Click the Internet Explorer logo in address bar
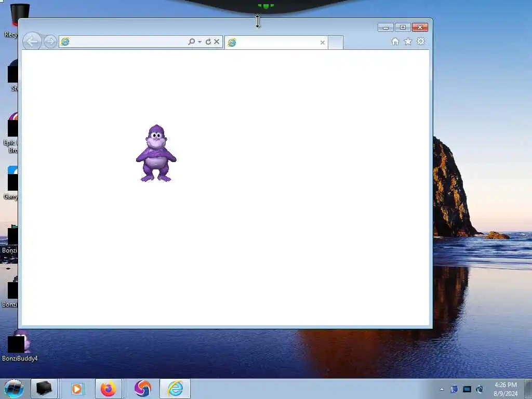 coord(65,42)
